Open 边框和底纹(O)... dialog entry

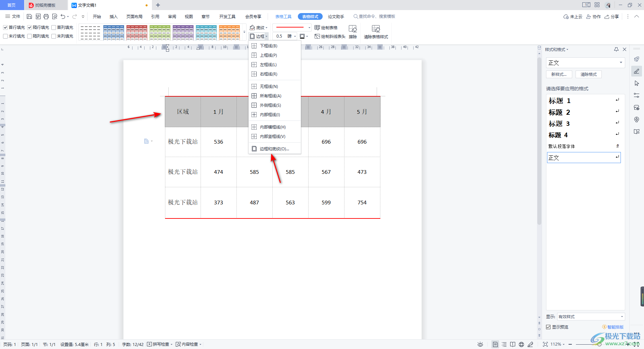[x=274, y=149]
